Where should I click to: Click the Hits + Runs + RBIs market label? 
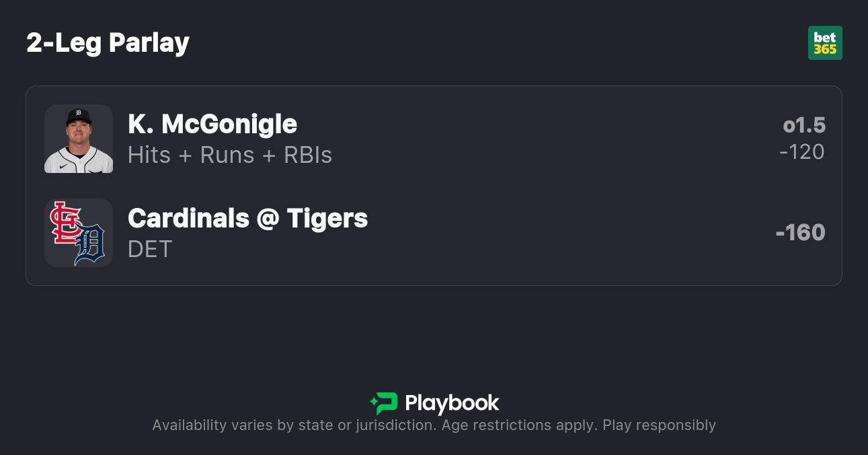[230, 155]
